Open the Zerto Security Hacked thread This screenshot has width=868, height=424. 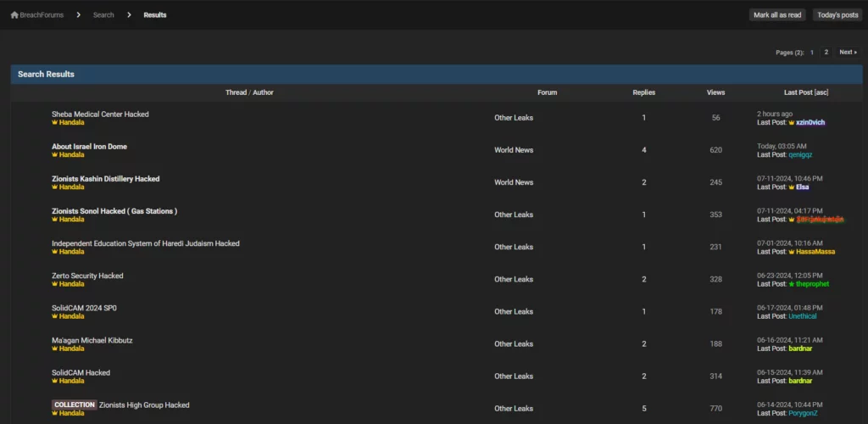(87, 276)
